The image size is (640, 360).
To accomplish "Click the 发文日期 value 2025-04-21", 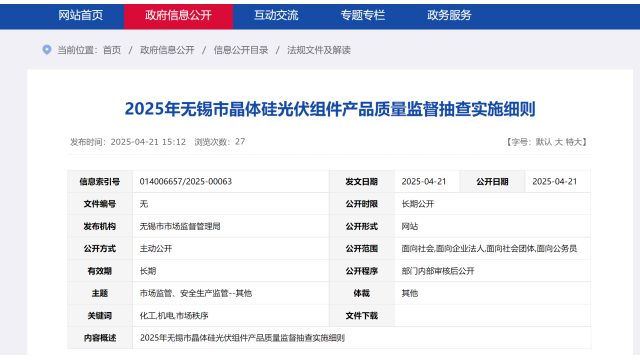I will click(x=424, y=182).
